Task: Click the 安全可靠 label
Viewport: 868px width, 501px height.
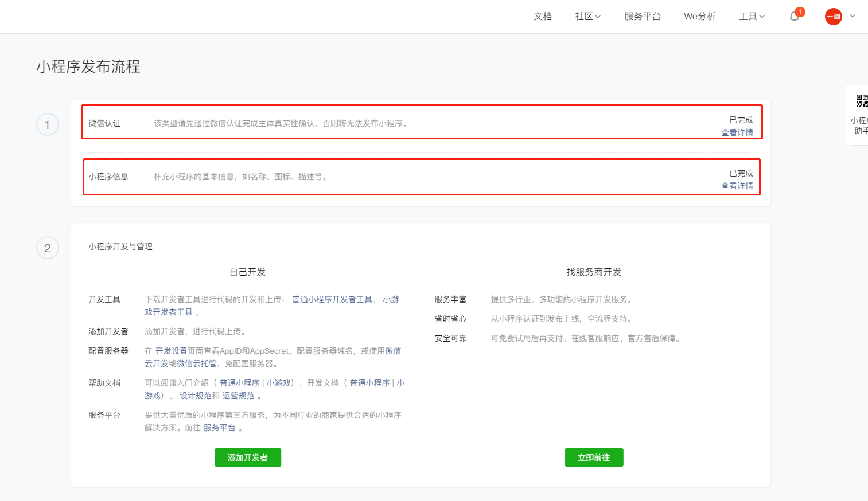Action: coord(450,338)
